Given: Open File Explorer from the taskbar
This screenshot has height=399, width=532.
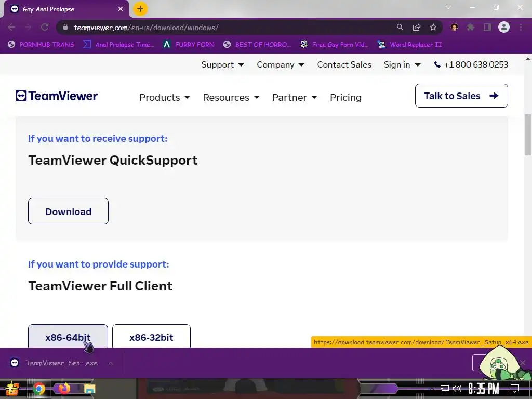Looking at the screenshot, I should pos(89,389).
